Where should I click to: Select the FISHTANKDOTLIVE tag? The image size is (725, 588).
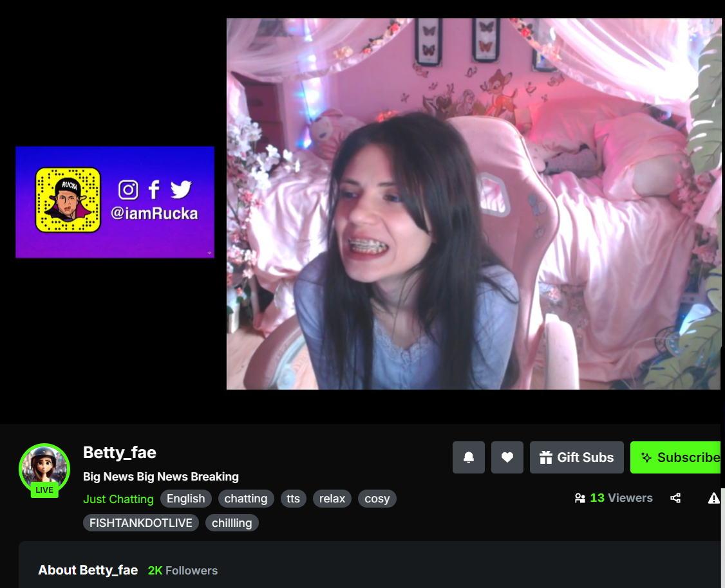(141, 523)
